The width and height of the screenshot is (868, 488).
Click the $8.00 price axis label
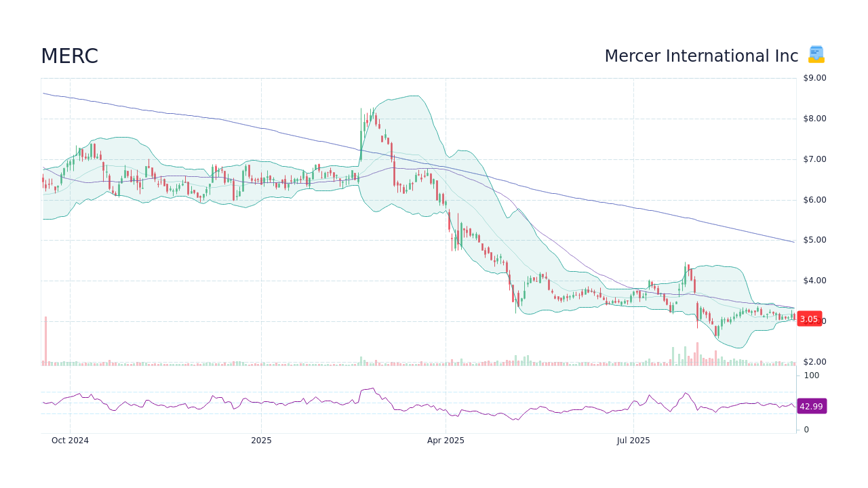814,119
